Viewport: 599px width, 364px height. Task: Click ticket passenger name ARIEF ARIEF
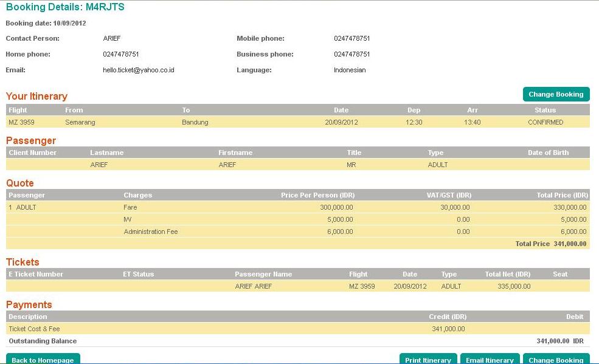pyautogui.click(x=253, y=287)
